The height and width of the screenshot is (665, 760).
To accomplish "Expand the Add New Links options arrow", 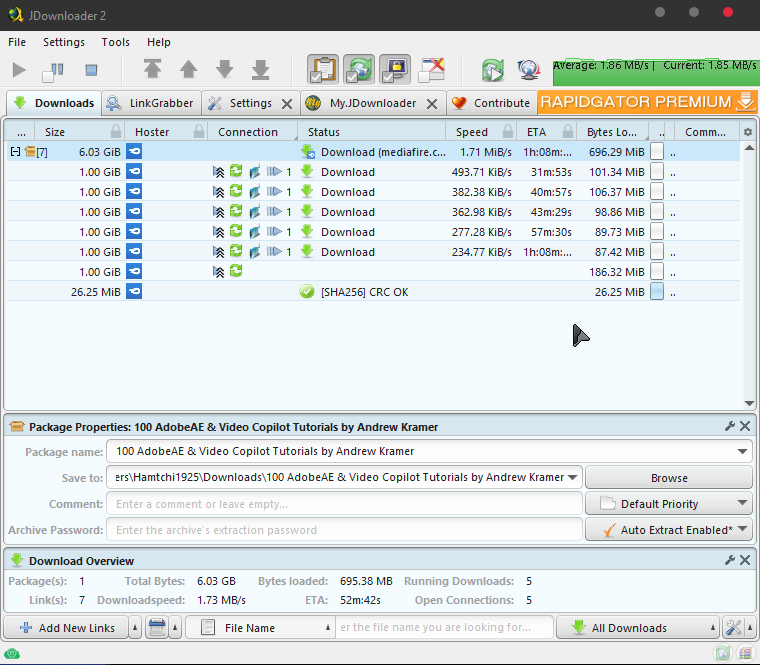I will click(x=135, y=628).
